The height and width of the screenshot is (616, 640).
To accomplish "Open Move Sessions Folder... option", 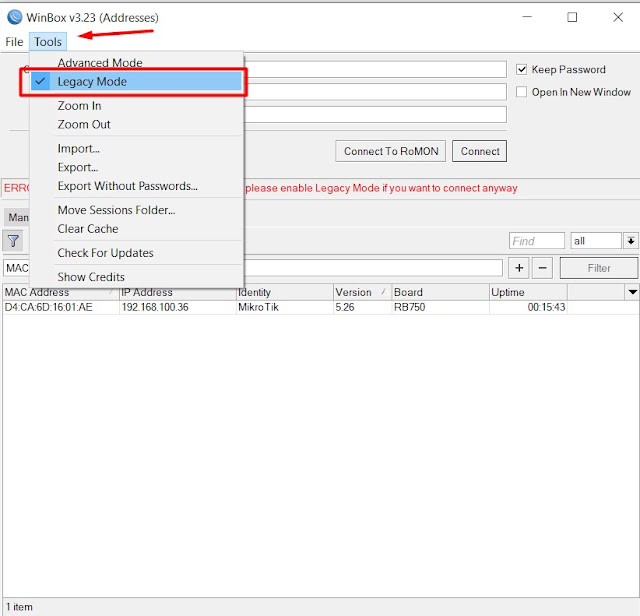I will tap(137, 210).
